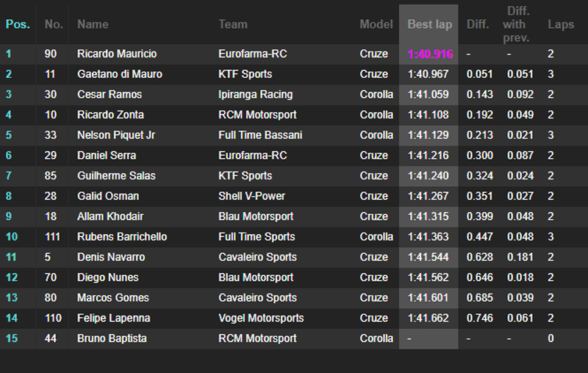The image size is (588, 373).
Task: Sort by the Best lap column header
Action: pos(430,24)
